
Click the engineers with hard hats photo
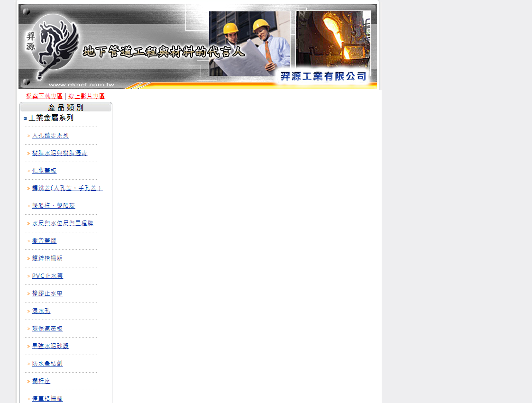pyautogui.click(x=249, y=44)
